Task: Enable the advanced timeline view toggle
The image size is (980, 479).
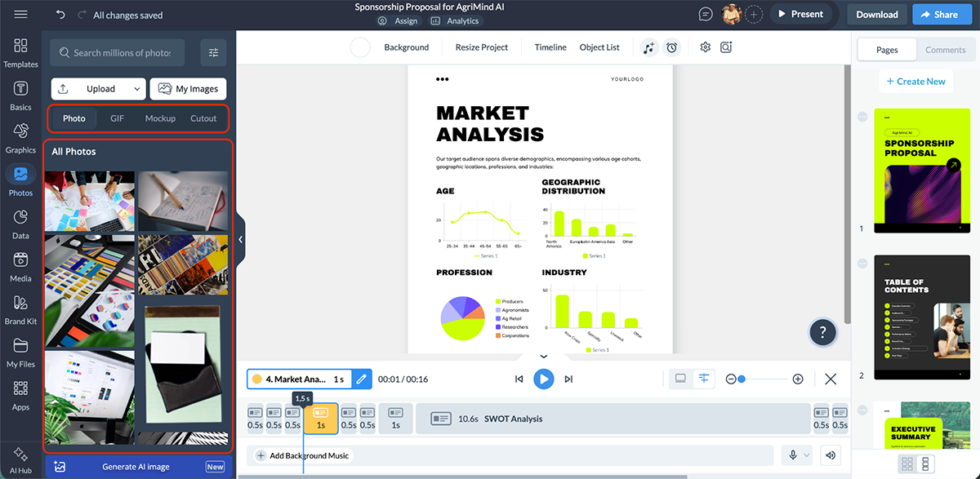Action: click(x=702, y=378)
